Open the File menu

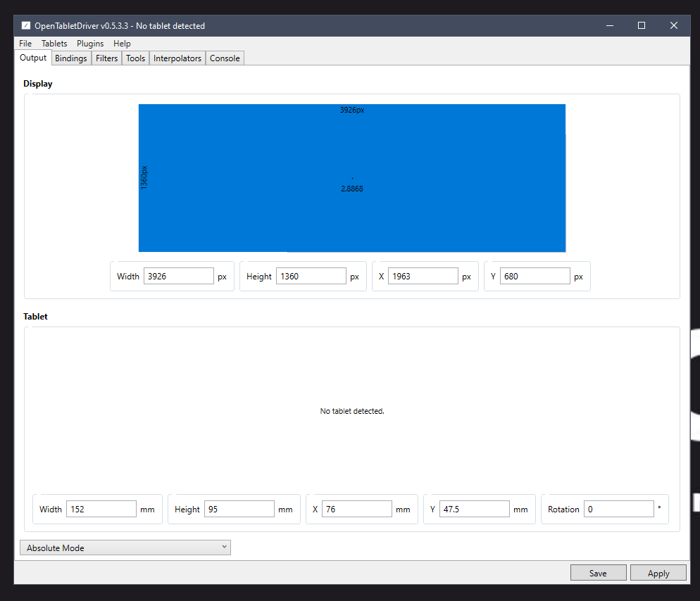[25, 43]
